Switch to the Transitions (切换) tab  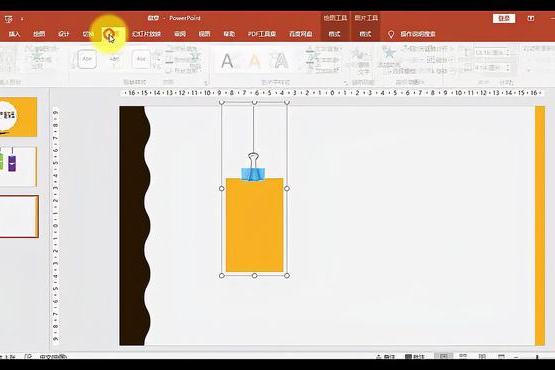(x=87, y=34)
